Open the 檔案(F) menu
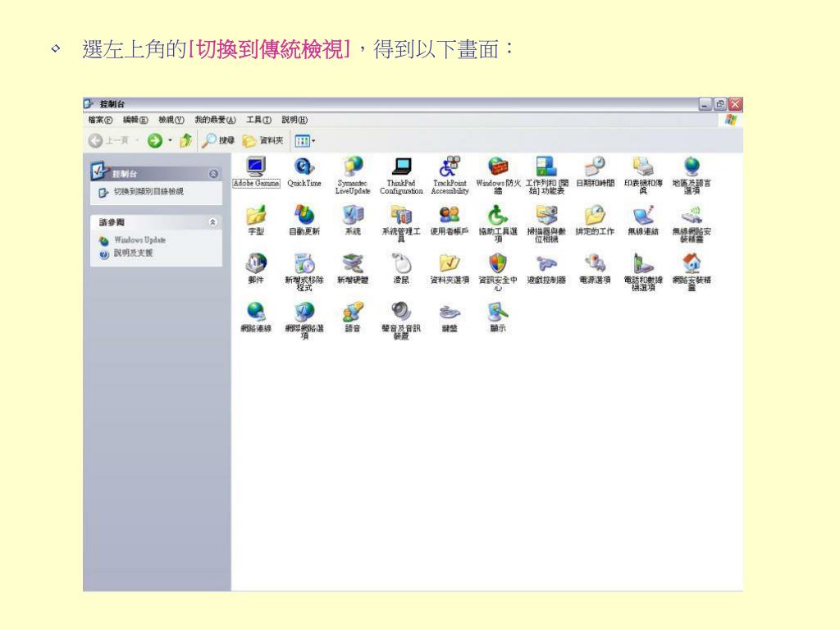The height and width of the screenshot is (630, 840). (x=101, y=120)
